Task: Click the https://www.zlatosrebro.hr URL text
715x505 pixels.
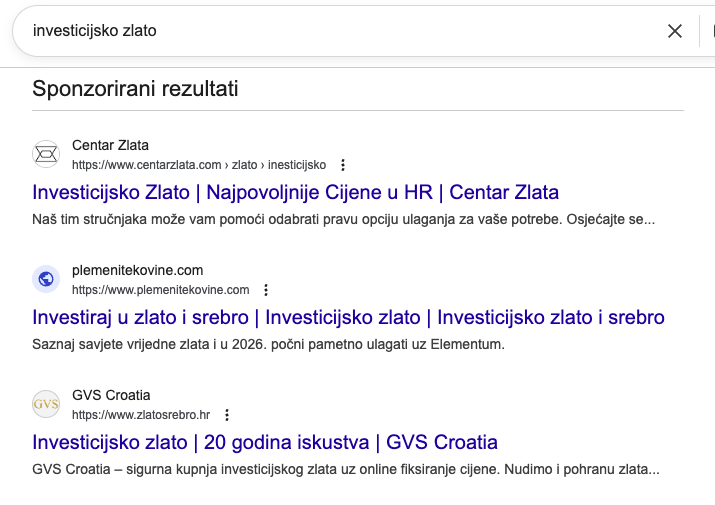Action: coord(141,415)
